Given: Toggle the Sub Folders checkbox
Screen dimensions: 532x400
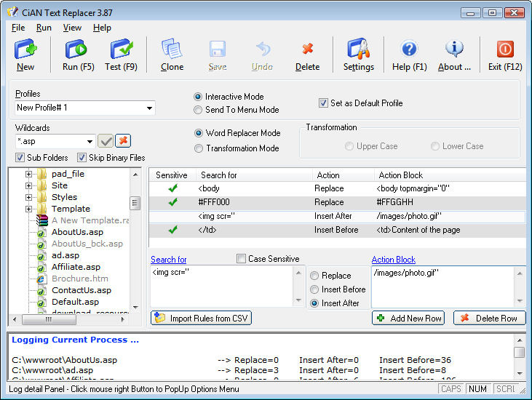Looking at the screenshot, I should click(20, 158).
